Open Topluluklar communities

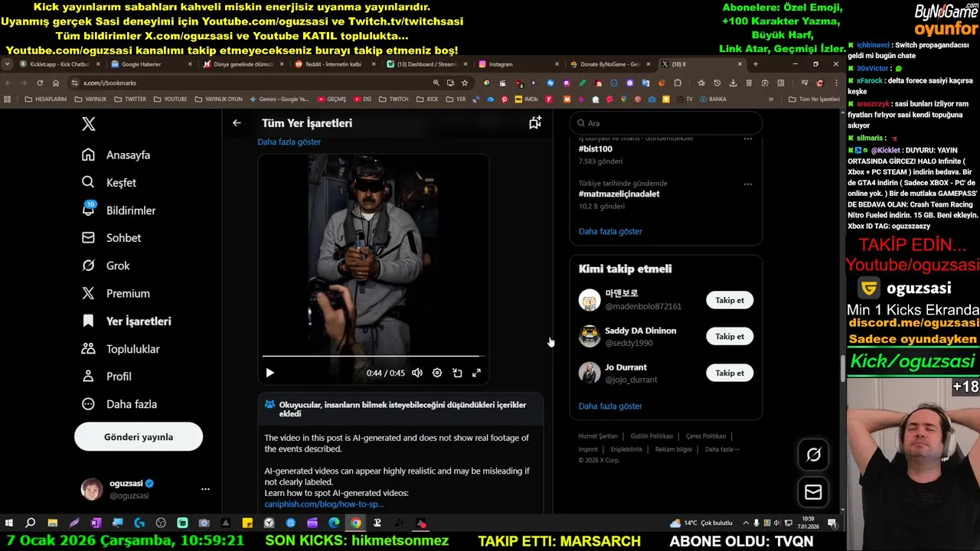tap(121, 348)
